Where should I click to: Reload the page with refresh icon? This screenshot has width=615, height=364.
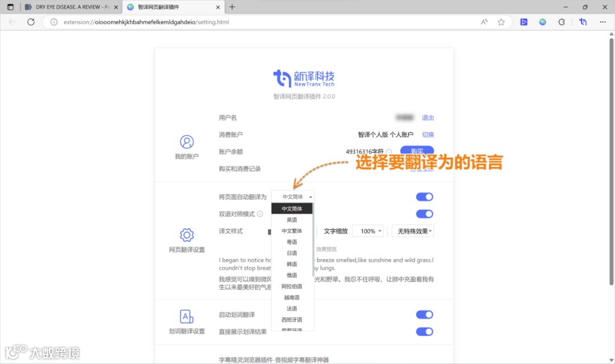coord(31,22)
